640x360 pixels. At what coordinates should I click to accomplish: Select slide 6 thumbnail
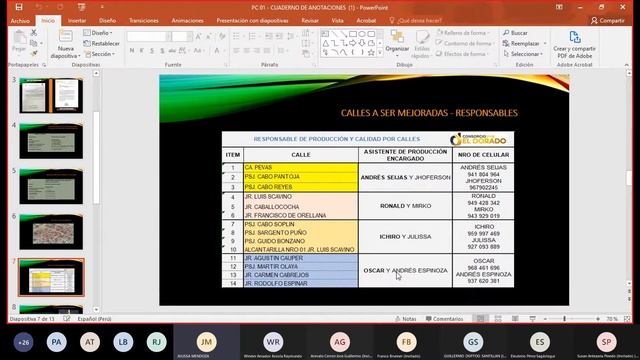[51, 231]
